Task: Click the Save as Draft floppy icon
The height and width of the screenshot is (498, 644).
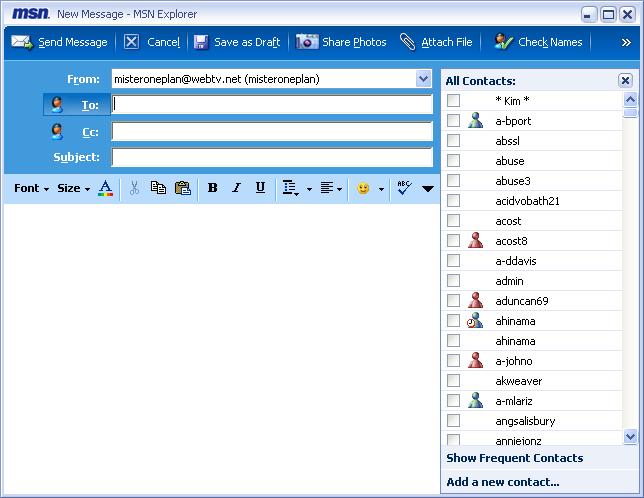Action: pos(201,42)
